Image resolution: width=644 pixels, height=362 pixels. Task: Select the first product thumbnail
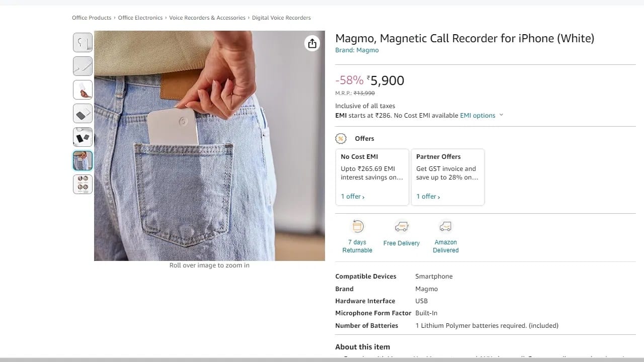(x=83, y=43)
